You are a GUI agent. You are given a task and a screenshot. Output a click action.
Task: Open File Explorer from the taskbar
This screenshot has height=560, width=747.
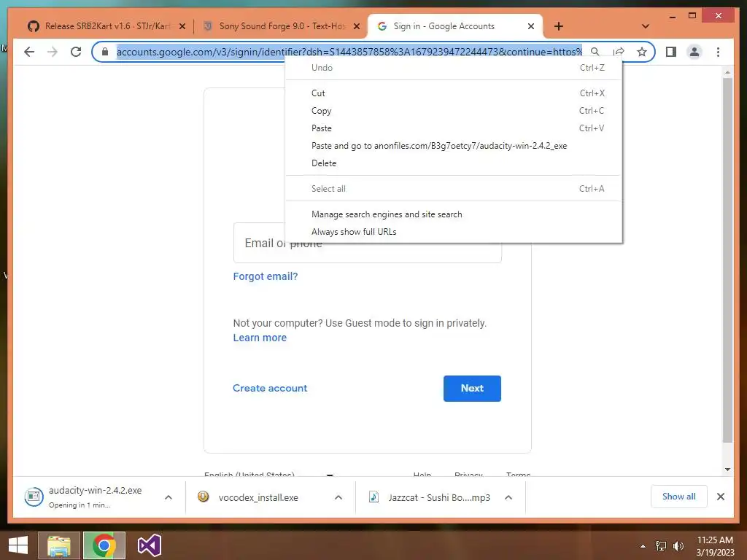click(58, 545)
